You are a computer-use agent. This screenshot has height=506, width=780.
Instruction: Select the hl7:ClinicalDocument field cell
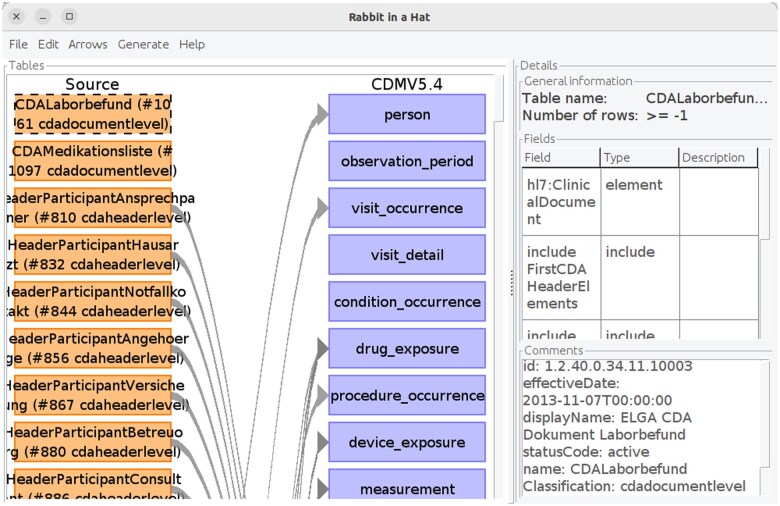(x=561, y=202)
